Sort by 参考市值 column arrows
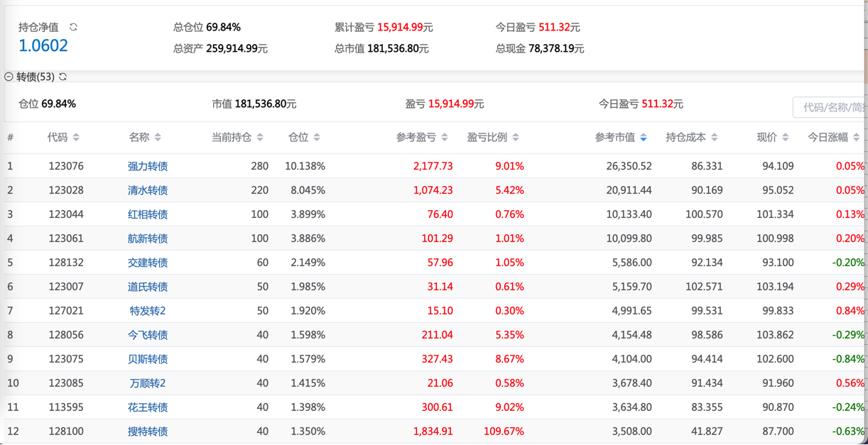 click(x=644, y=137)
